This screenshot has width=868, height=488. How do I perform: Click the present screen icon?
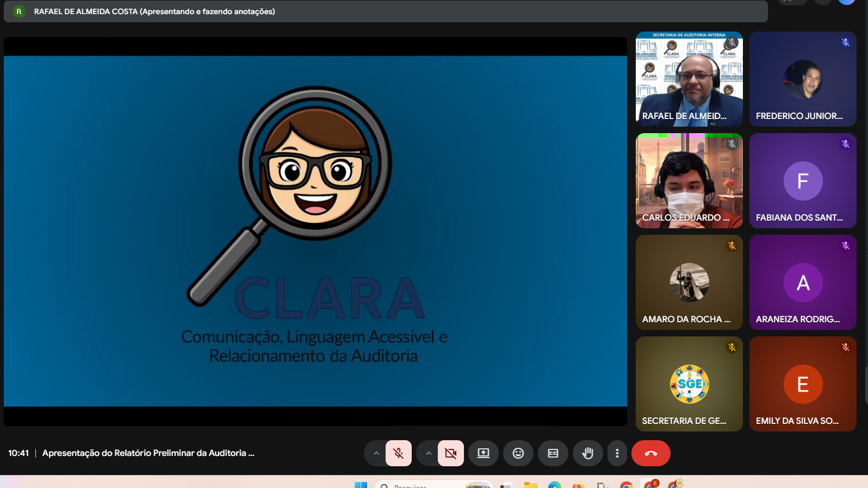click(x=483, y=453)
